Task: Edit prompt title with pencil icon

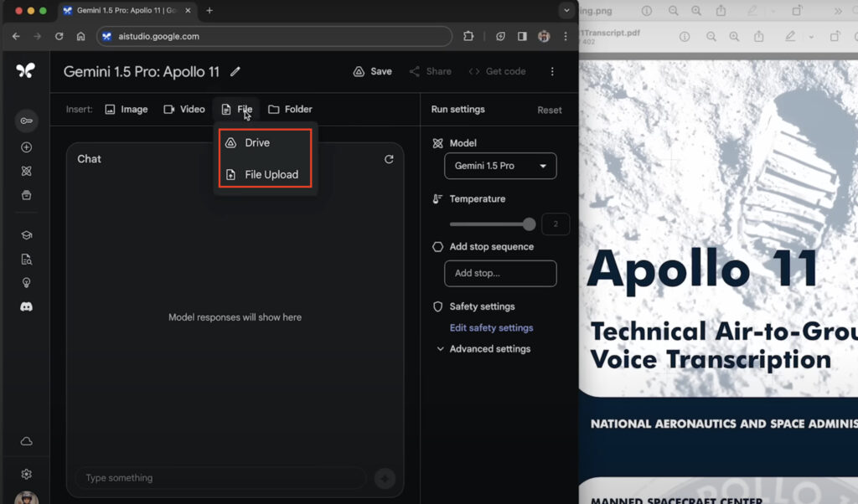Action: pos(235,72)
